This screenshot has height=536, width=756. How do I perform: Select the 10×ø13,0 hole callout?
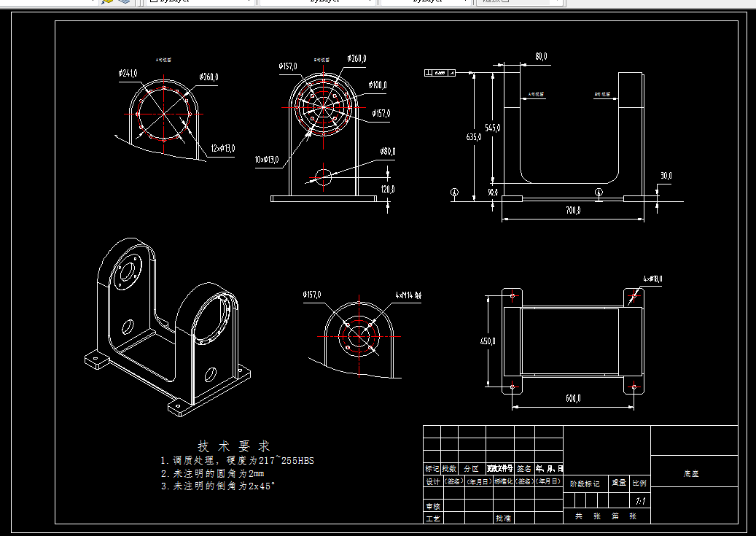pyautogui.click(x=266, y=160)
